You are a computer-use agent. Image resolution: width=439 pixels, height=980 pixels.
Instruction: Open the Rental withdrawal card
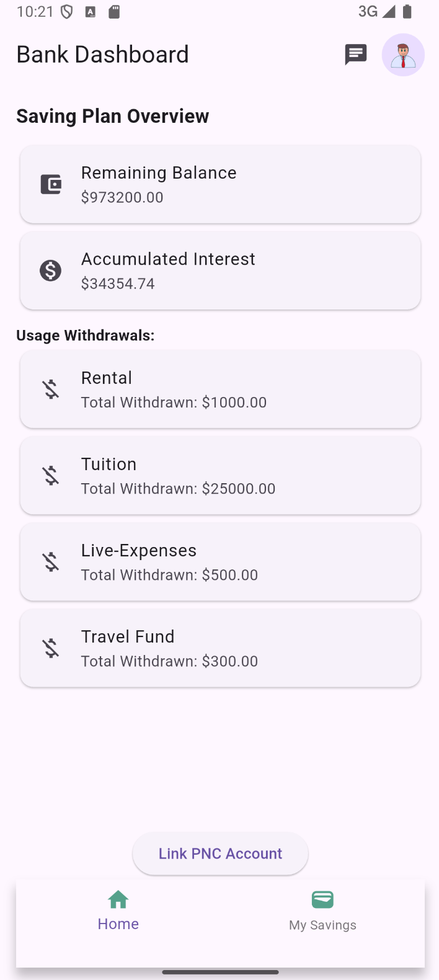click(219, 389)
